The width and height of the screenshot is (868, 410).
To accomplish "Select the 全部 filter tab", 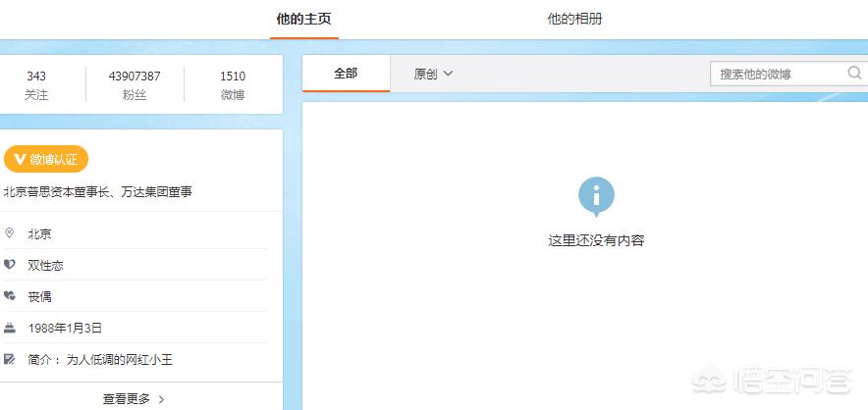I will pyautogui.click(x=346, y=73).
